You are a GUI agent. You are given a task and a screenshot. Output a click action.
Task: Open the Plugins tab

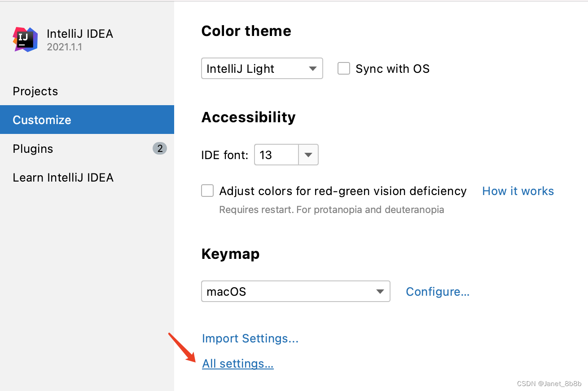pyautogui.click(x=33, y=149)
